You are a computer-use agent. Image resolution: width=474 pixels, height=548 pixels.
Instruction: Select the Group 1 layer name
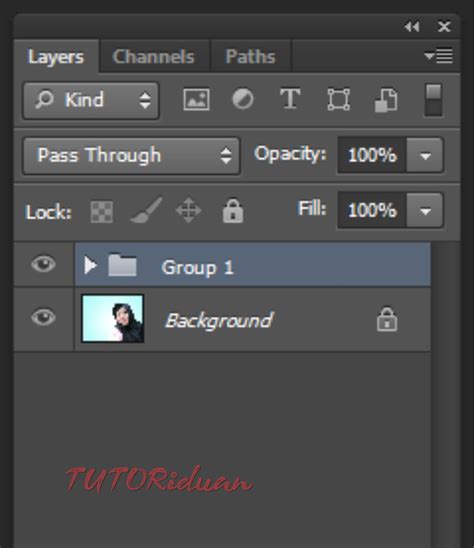197,268
